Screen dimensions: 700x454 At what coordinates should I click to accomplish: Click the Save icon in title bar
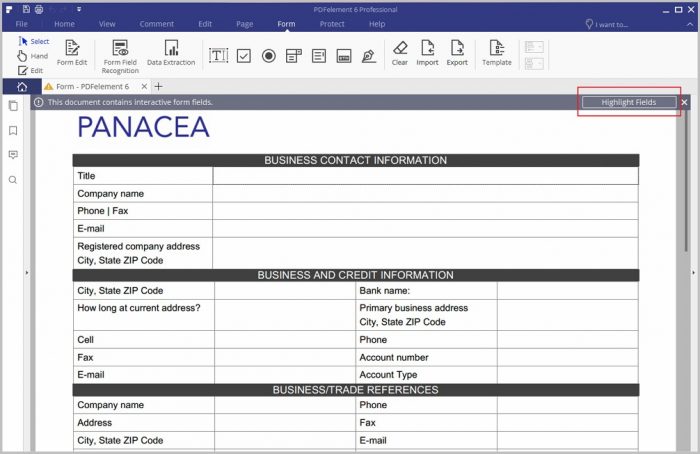point(26,9)
